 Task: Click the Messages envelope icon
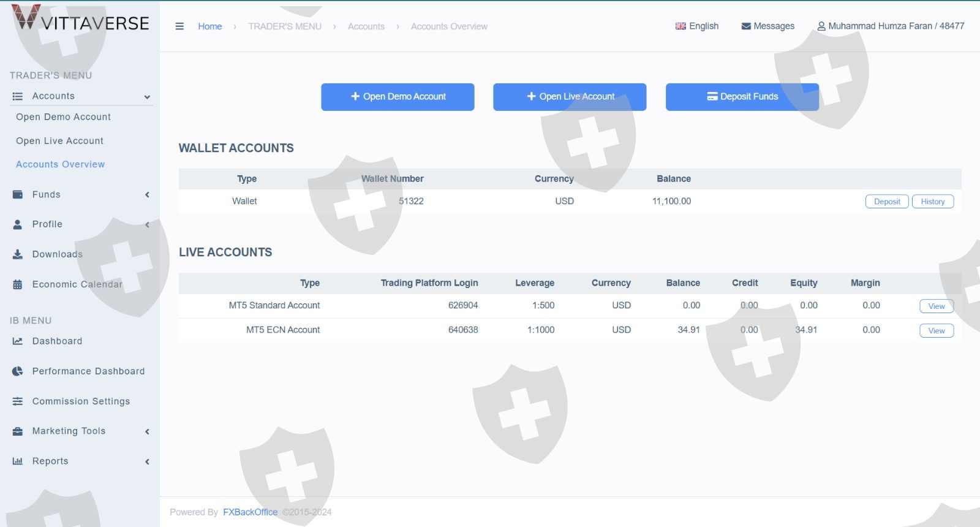[x=746, y=26]
